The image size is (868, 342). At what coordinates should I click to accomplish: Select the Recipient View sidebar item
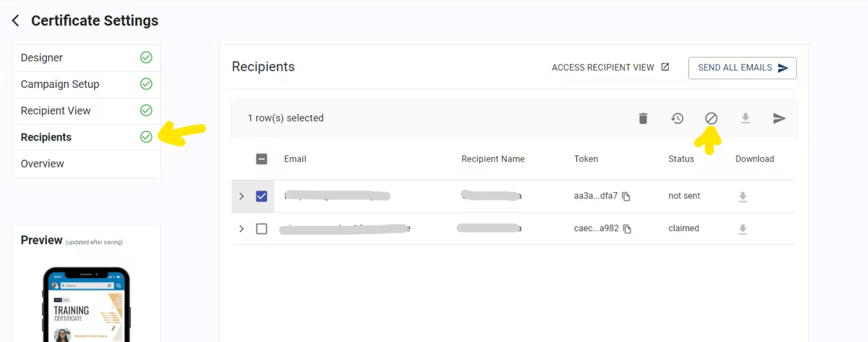[x=56, y=111]
